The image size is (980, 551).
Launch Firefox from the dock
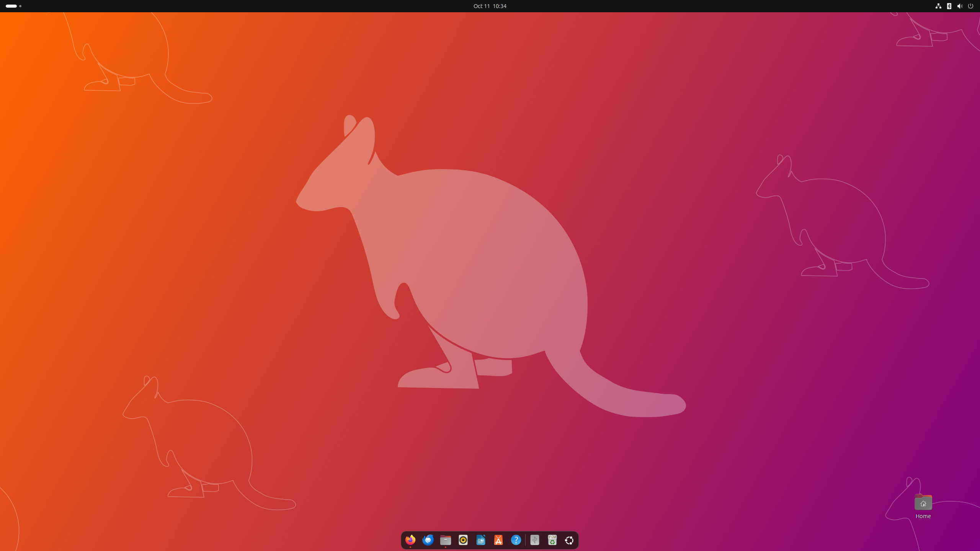pos(410,540)
